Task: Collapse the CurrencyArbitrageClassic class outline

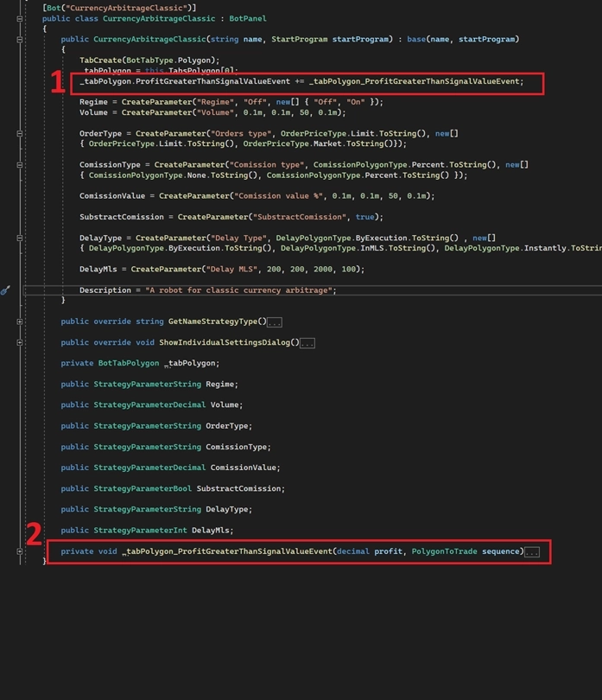Action: pos(20,18)
